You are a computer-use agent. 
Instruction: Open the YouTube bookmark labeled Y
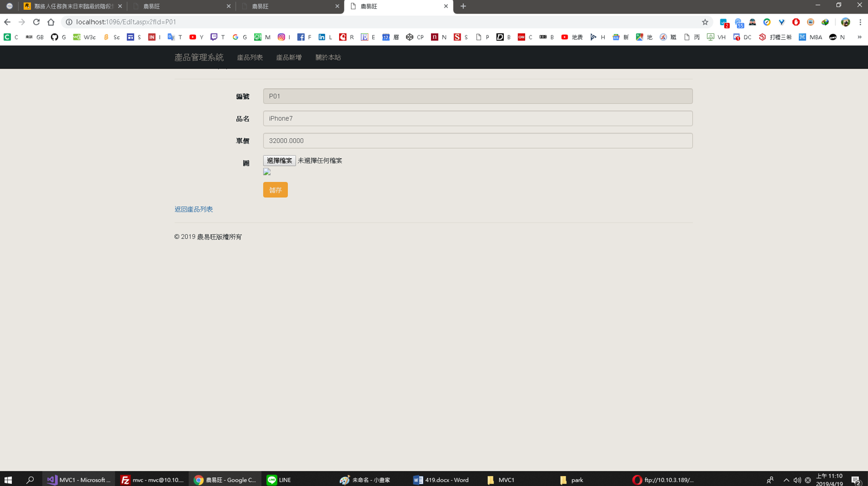point(196,37)
